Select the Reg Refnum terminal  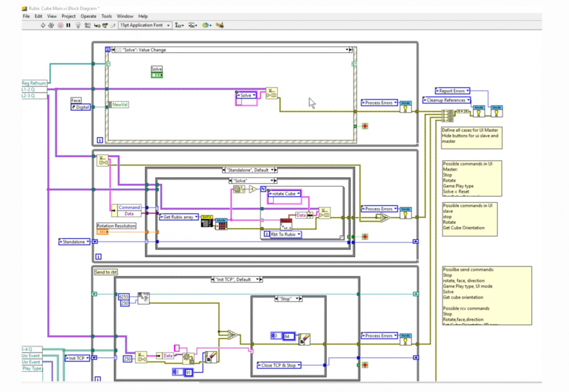[x=34, y=83]
